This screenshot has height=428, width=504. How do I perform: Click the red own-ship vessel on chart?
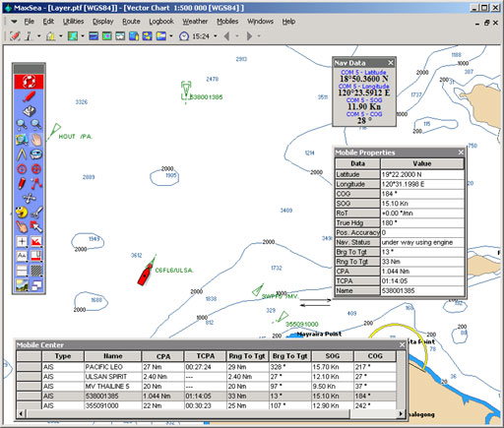(145, 274)
